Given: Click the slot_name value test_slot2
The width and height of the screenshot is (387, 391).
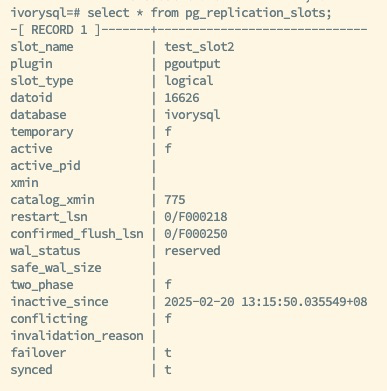Looking at the screenshot, I should [x=199, y=47].
